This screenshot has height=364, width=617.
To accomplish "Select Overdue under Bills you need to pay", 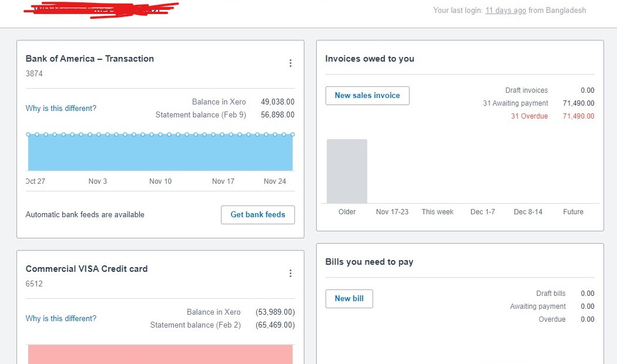I will pos(552,319).
